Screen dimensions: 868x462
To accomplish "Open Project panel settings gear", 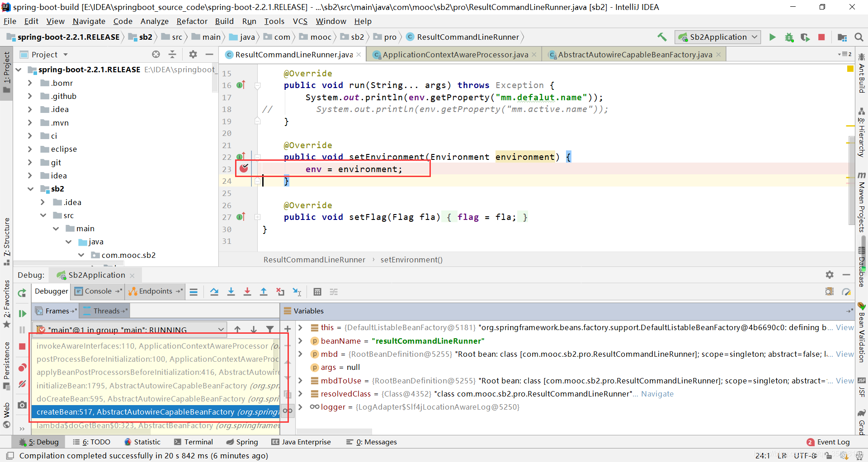I will point(193,54).
